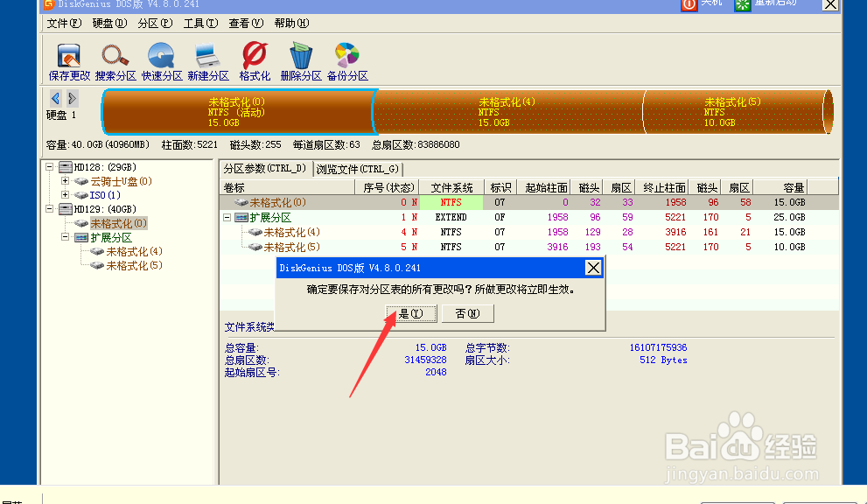Click the 格式化 format icon

pyautogui.click(x=255, y=62)
